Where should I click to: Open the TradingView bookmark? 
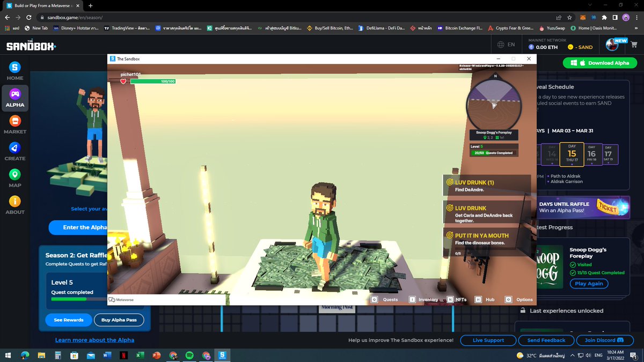126,28
